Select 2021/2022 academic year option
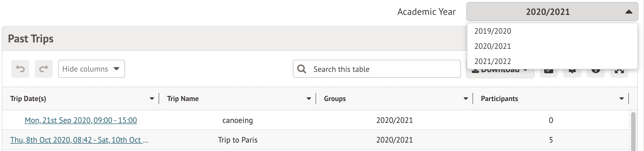Screen dimensions: 644x151 click(493, 61)
